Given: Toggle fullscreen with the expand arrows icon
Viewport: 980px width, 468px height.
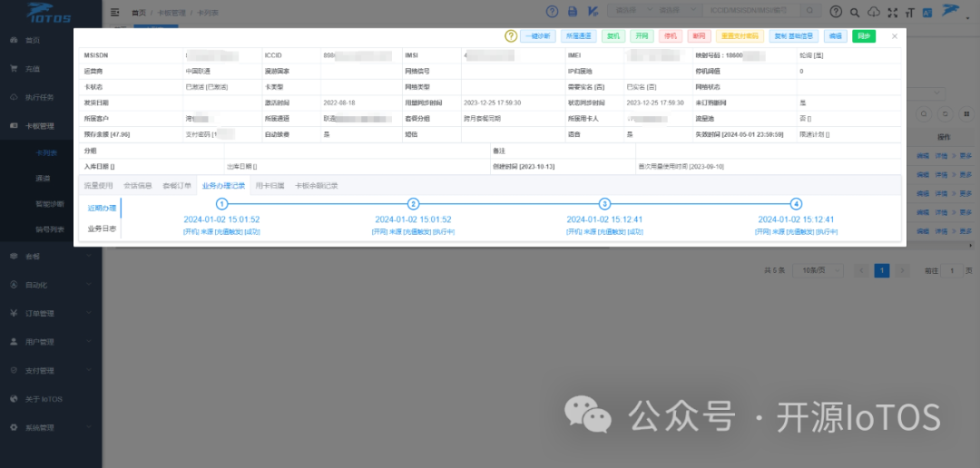Looking at the screenshot, I should click(892, 12).
